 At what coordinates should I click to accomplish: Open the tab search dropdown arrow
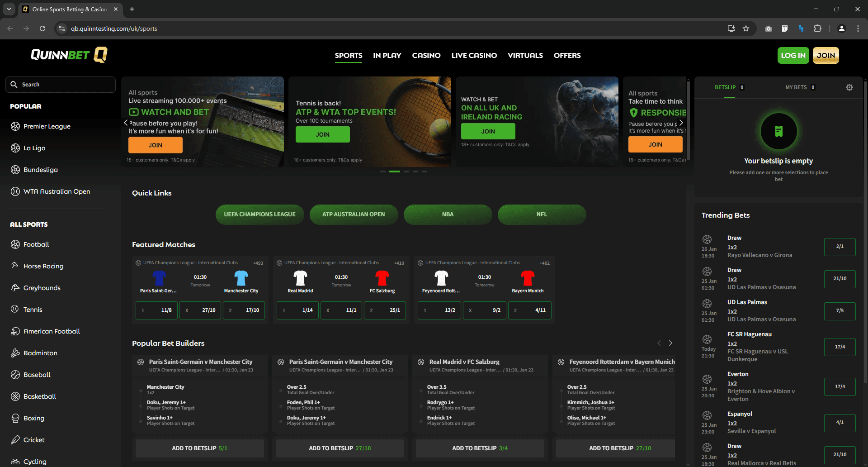coord(9,9)
